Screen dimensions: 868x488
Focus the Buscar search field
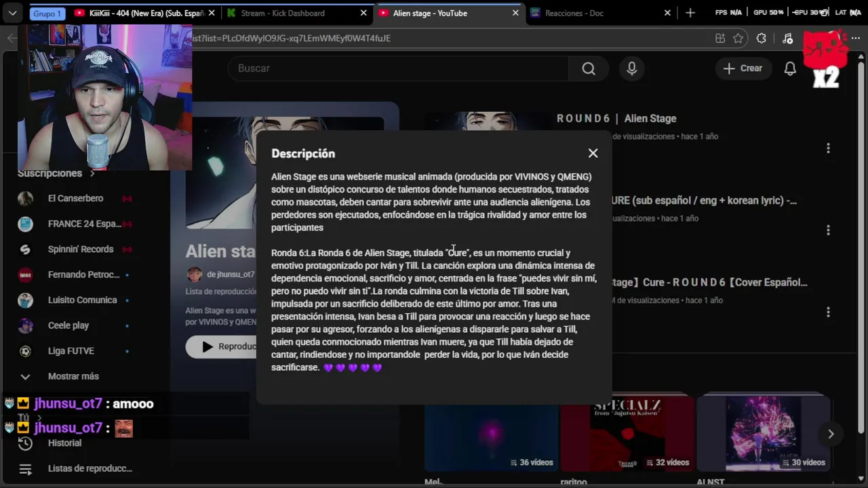[x=399, y=68]
